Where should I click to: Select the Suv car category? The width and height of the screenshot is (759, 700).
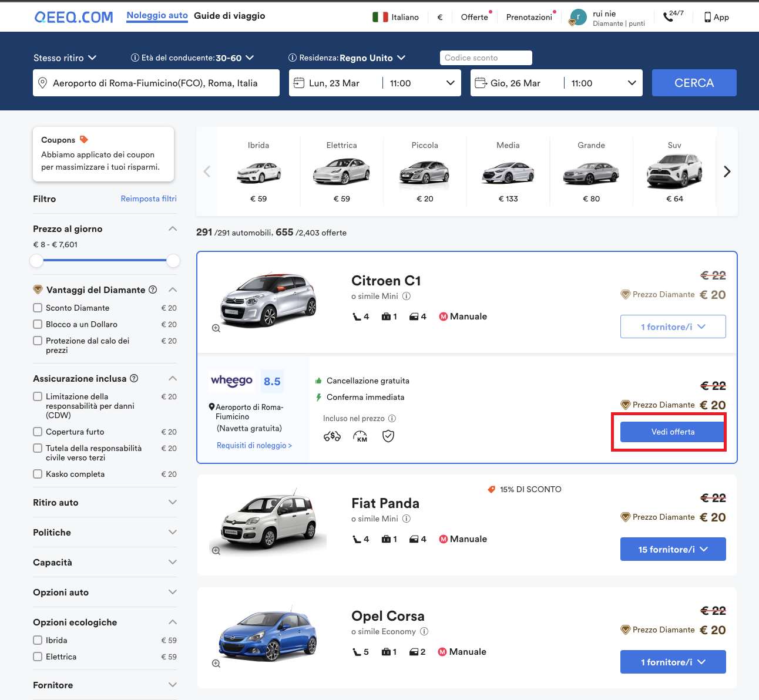tap(674, 171)
